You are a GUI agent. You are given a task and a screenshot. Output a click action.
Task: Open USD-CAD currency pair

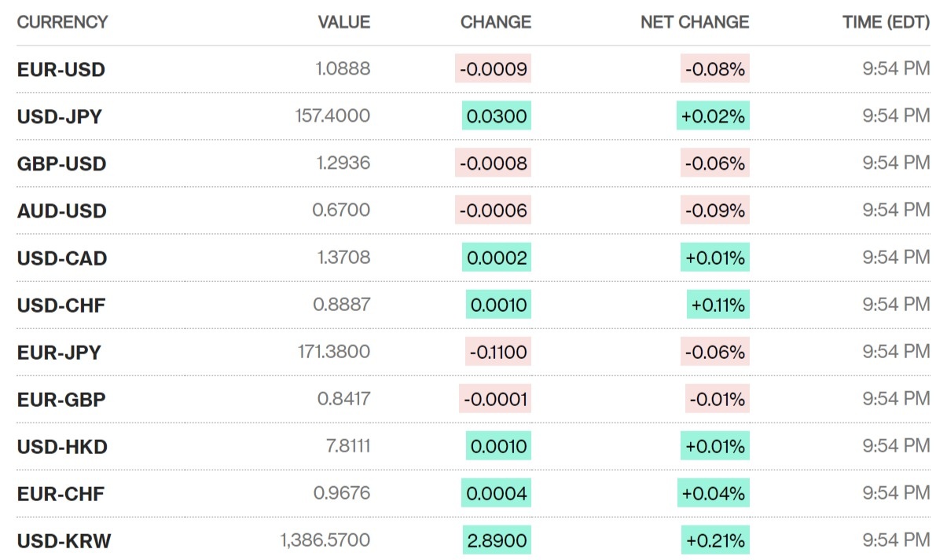point(62,258)
